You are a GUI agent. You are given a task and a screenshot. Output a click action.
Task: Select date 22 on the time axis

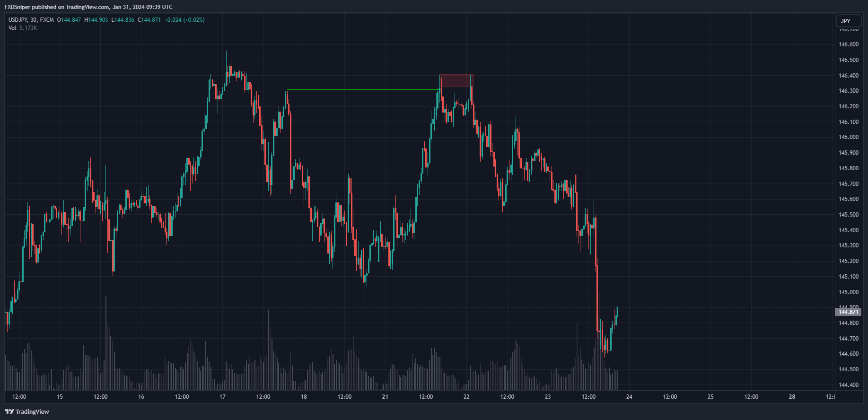tap(466, 397)
